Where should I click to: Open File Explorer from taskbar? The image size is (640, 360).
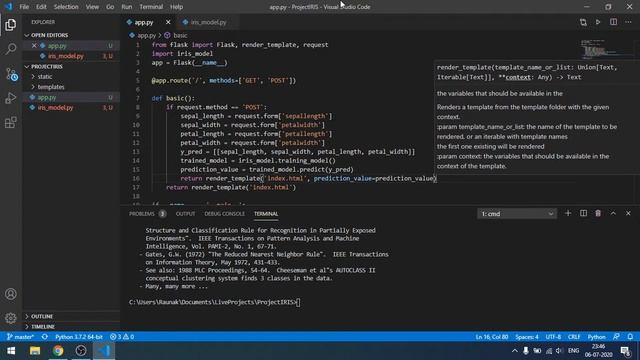[x=35, y=351]
